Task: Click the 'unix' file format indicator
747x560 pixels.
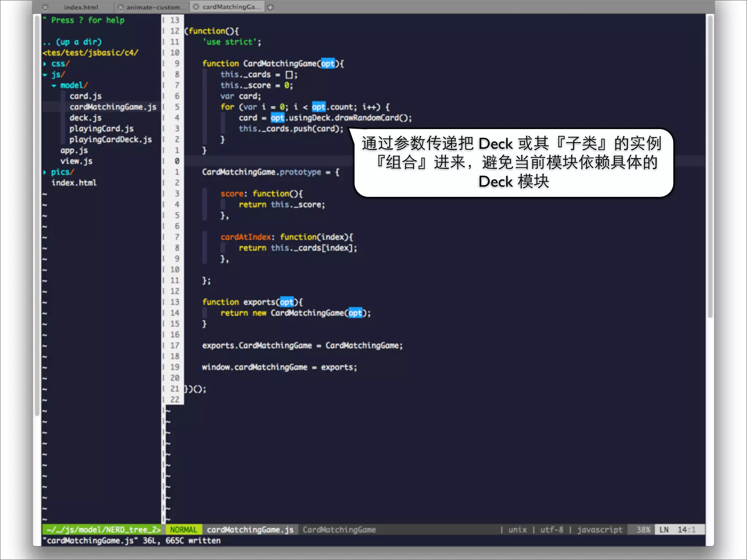Action: pyautogui.click(x=518, y=530)
